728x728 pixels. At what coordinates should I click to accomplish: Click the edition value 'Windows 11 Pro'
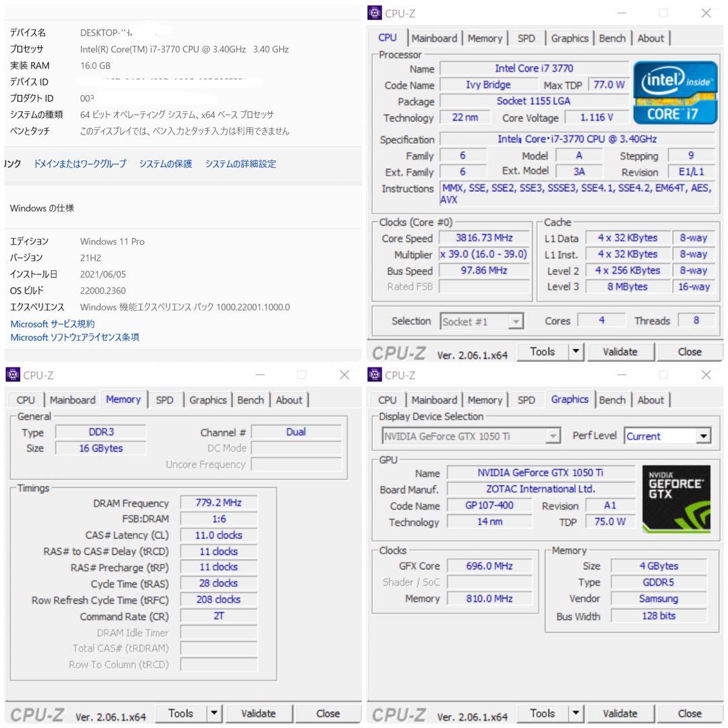coord(113,241)
